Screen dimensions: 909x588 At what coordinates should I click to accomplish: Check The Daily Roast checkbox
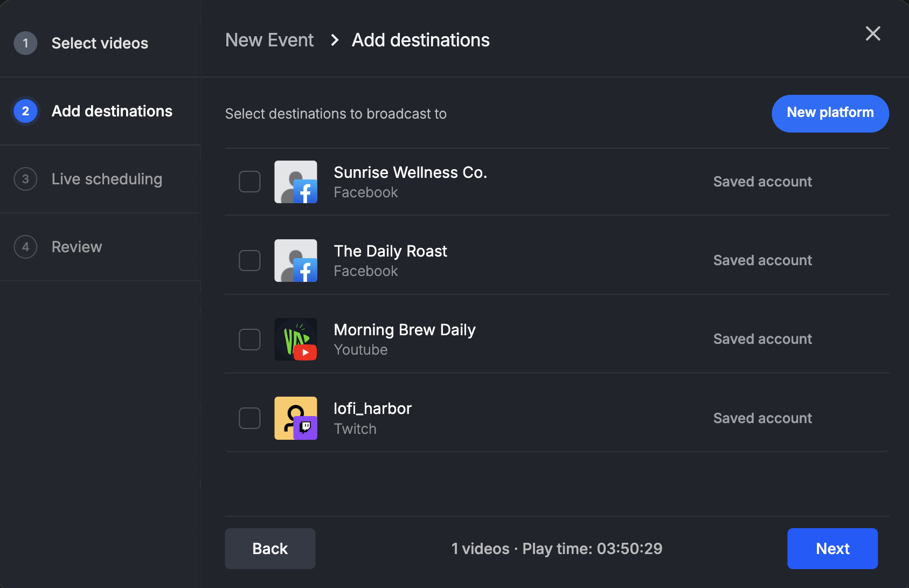[249, 260]
